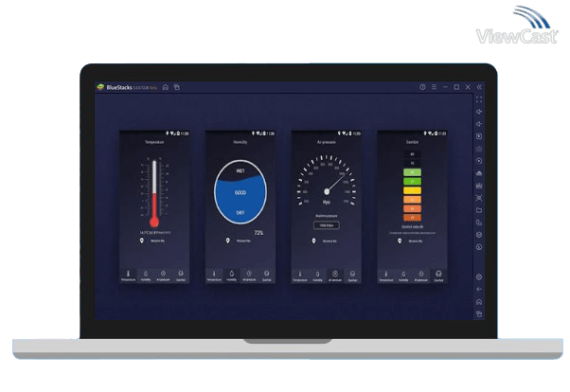570x392 pixels.
Task: Click the "WET" label in humidity circle
Action: pyautogui.click(x=240, y=171)
